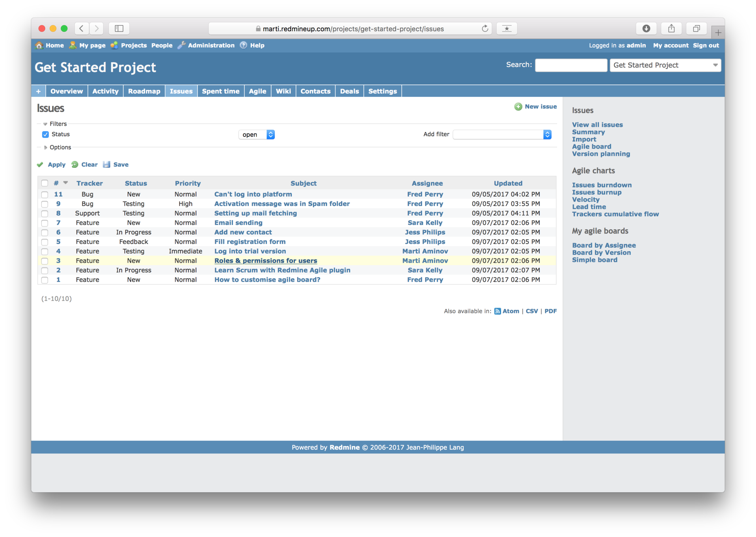Click the Search input field
The height and width of the screenshot is (537, 756).
pos(571,65)
